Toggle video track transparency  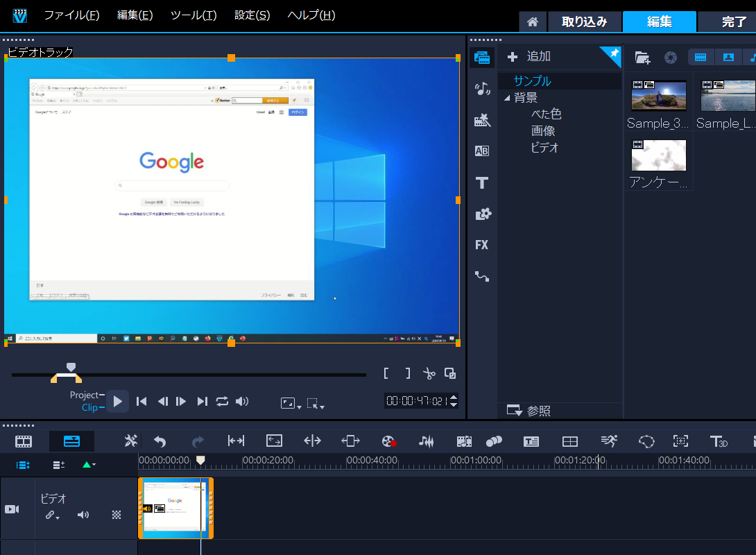(117, 515)
